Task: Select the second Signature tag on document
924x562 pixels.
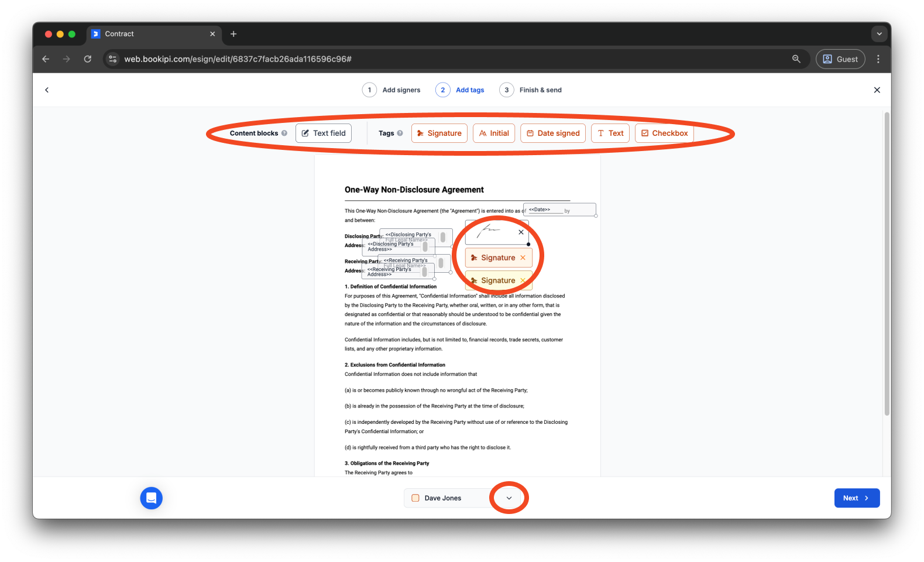Action: [x=499, y=280]
